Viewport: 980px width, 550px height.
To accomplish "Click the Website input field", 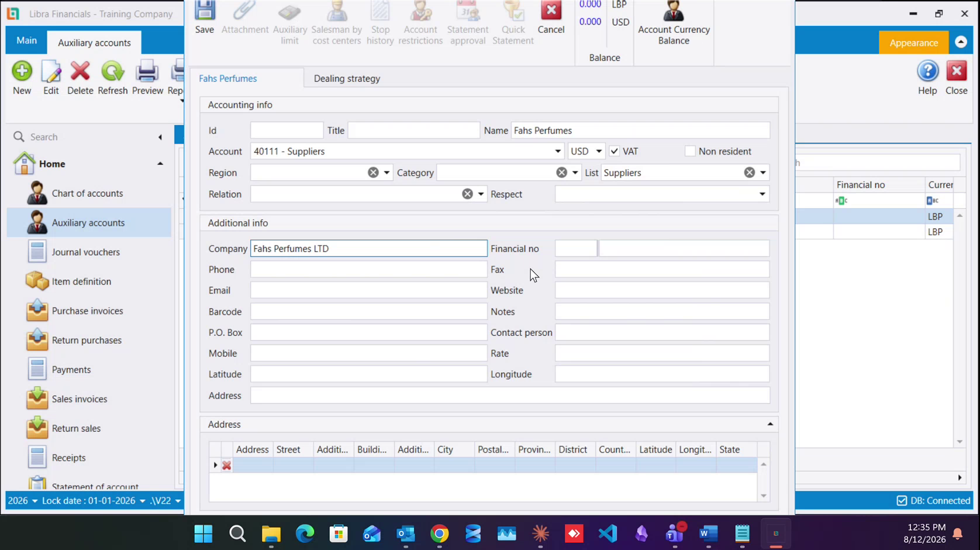I will click(662, 290).
